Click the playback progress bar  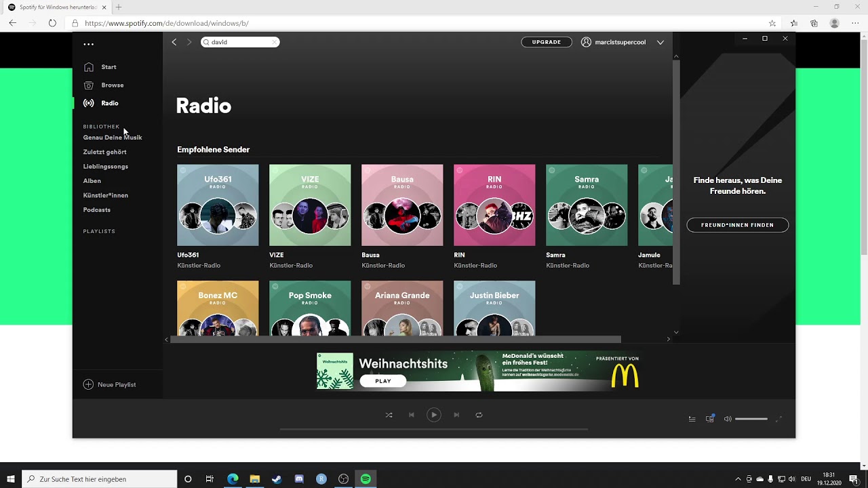point(434,430)
